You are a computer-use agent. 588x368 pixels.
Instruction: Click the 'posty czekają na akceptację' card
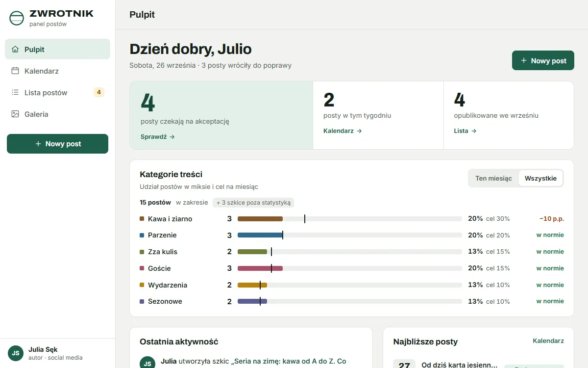point(221,115)
